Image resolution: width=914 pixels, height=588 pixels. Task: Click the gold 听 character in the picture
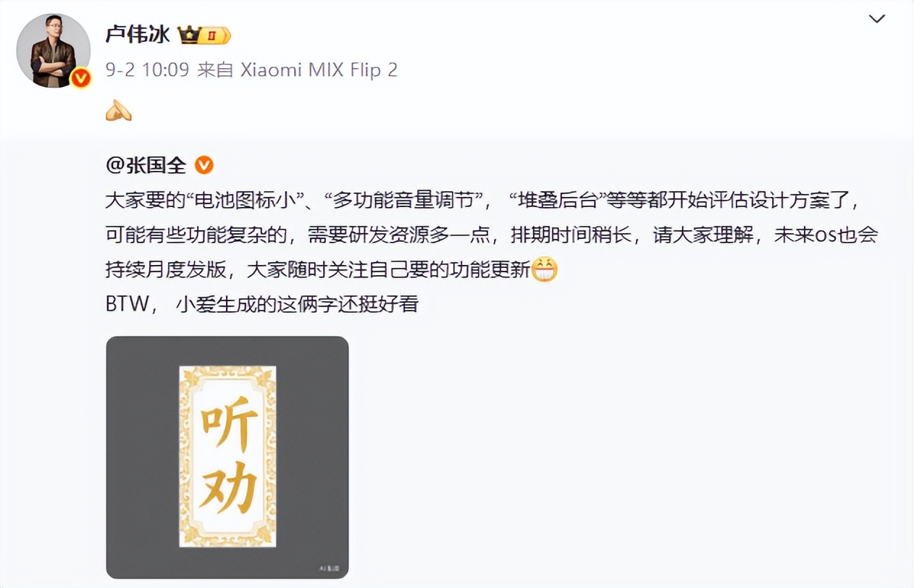click(227, 427)
